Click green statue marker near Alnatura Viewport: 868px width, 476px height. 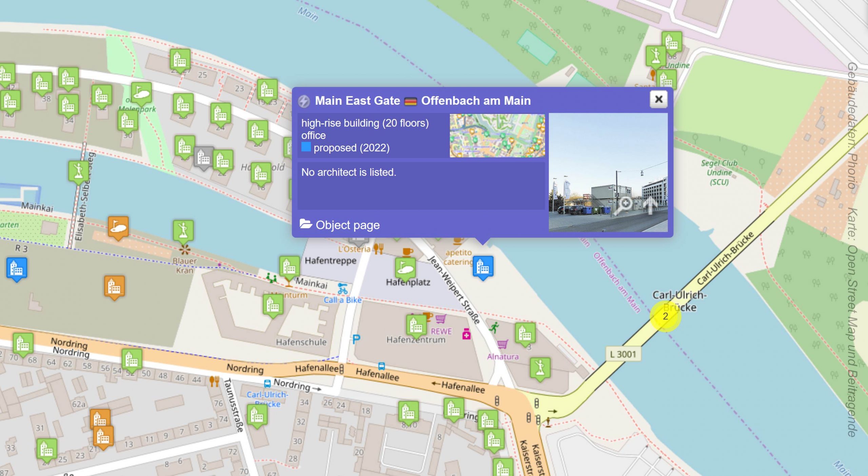[x=540, y=368]
